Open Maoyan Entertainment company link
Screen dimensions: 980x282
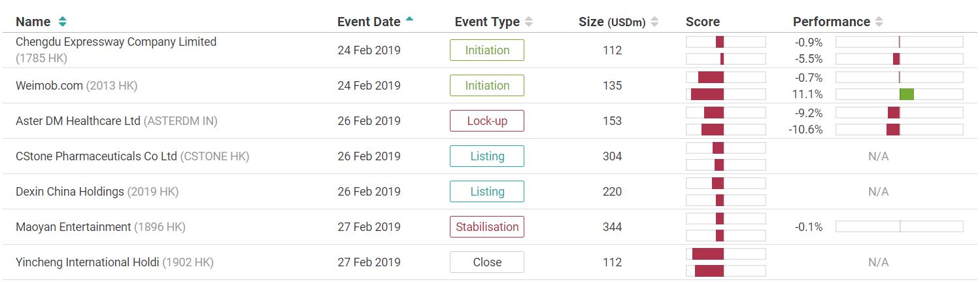click(73, 227)
